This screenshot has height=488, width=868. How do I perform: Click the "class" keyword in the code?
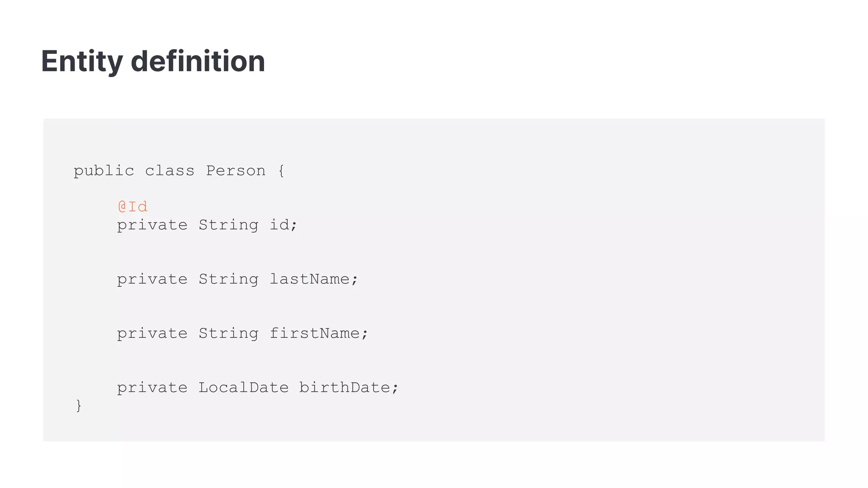click(x=170, y=171)
